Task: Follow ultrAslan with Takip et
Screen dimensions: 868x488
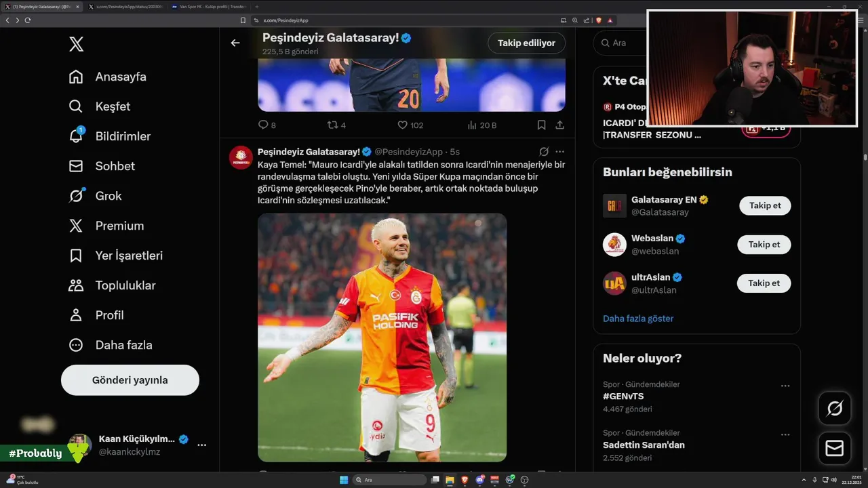Action: (764, 283)
